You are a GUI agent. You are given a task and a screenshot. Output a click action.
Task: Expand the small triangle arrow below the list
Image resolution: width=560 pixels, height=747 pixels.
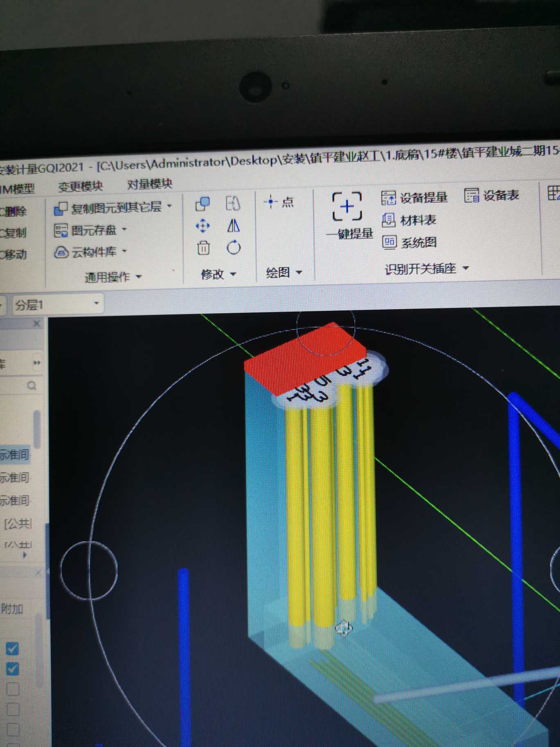tap(25, 555)
